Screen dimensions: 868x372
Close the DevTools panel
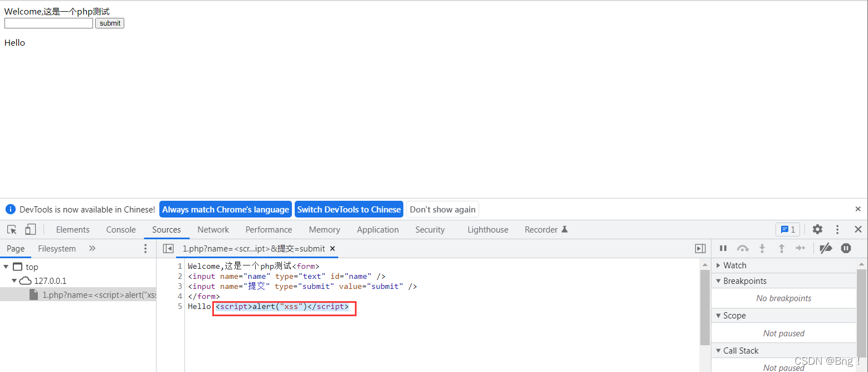(x=858, y=229)
